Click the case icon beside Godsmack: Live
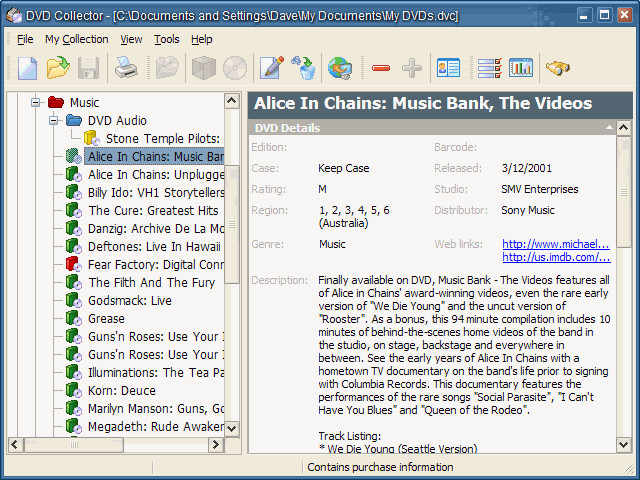 73,300
